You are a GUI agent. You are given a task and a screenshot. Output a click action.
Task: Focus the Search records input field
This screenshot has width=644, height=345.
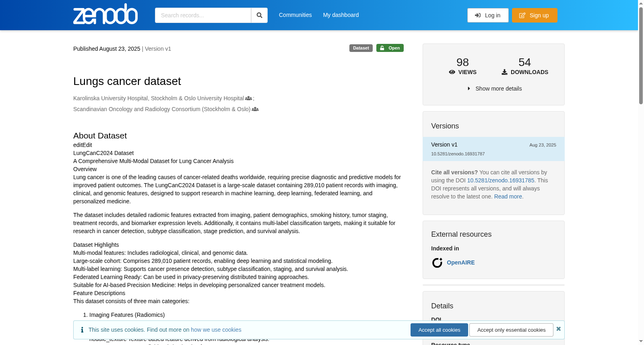(x=203, y=15)
